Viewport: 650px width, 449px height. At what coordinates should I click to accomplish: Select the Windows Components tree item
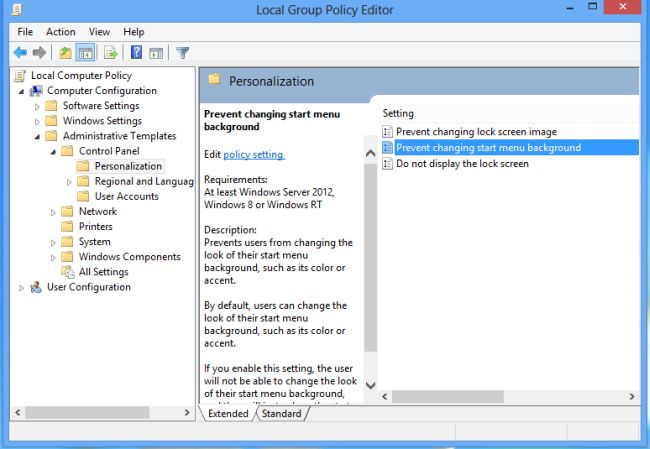click(130, 257)
